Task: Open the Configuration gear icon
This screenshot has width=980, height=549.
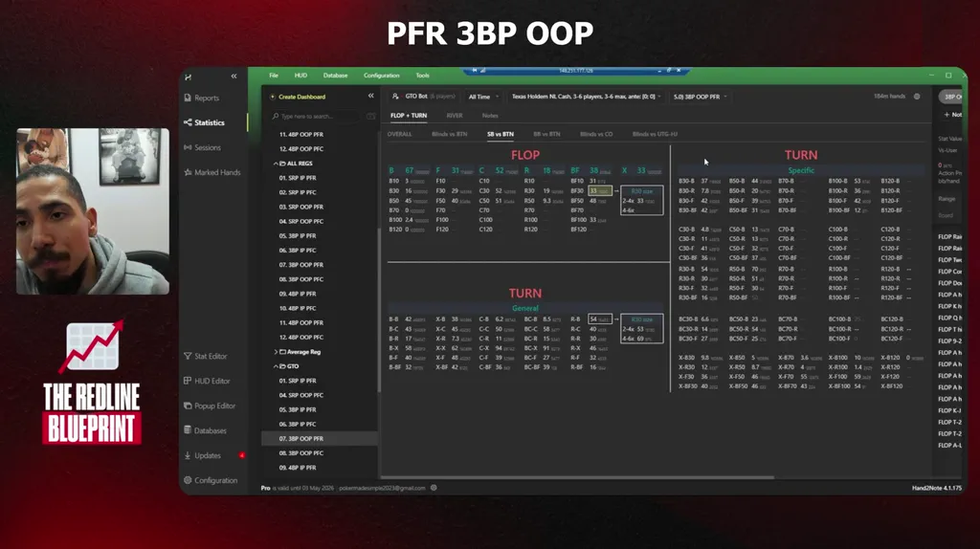Action: point(188,480)
